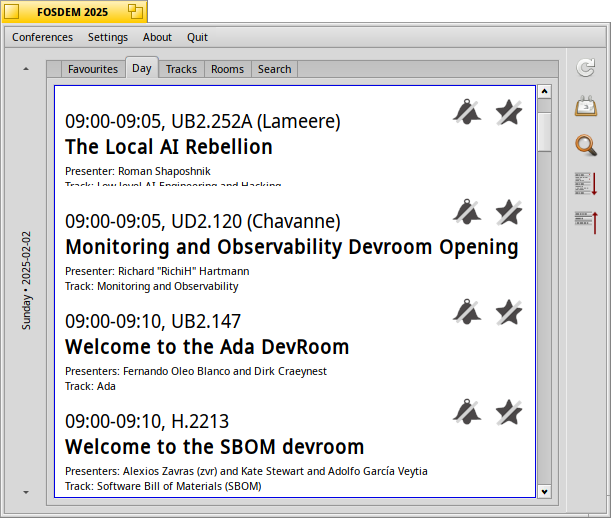
Task: Click the FOSDEM 2025 window title tab
Action: 72,12
